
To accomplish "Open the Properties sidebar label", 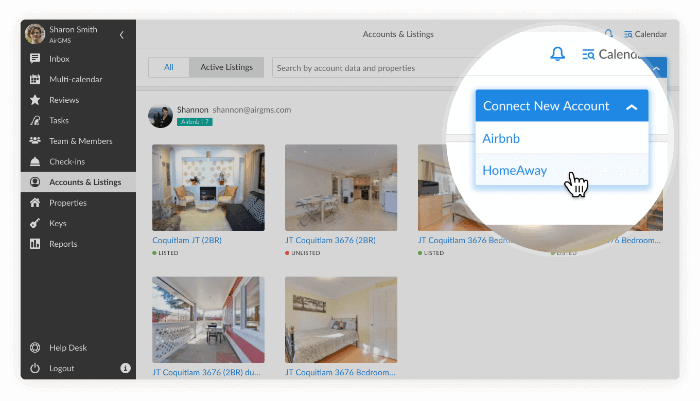I will [x=68, y=203].
